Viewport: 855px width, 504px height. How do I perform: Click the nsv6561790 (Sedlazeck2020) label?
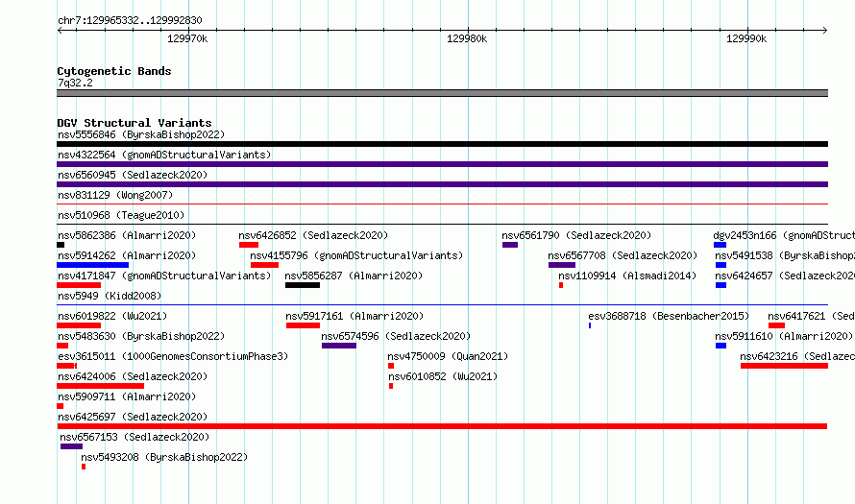576,235
